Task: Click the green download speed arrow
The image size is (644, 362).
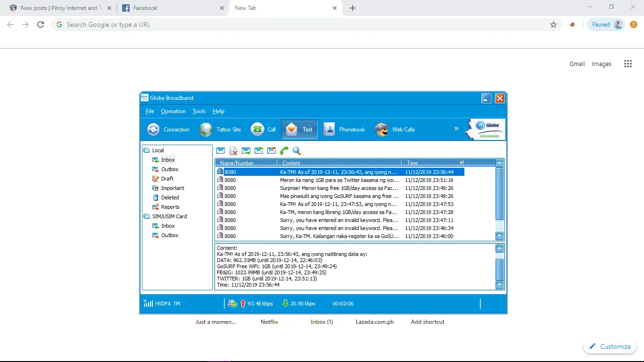Action: point(285,304)
